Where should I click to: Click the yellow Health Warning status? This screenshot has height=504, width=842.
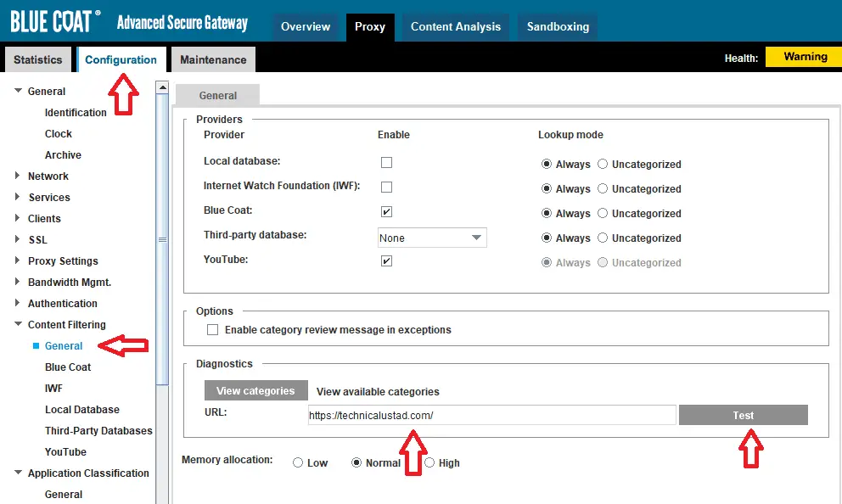[x=803, y=57]
